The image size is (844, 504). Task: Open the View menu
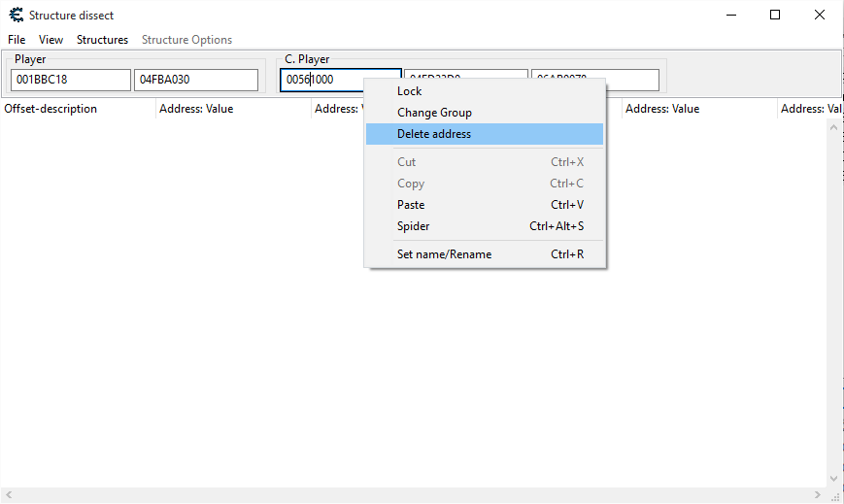[51, 40]
